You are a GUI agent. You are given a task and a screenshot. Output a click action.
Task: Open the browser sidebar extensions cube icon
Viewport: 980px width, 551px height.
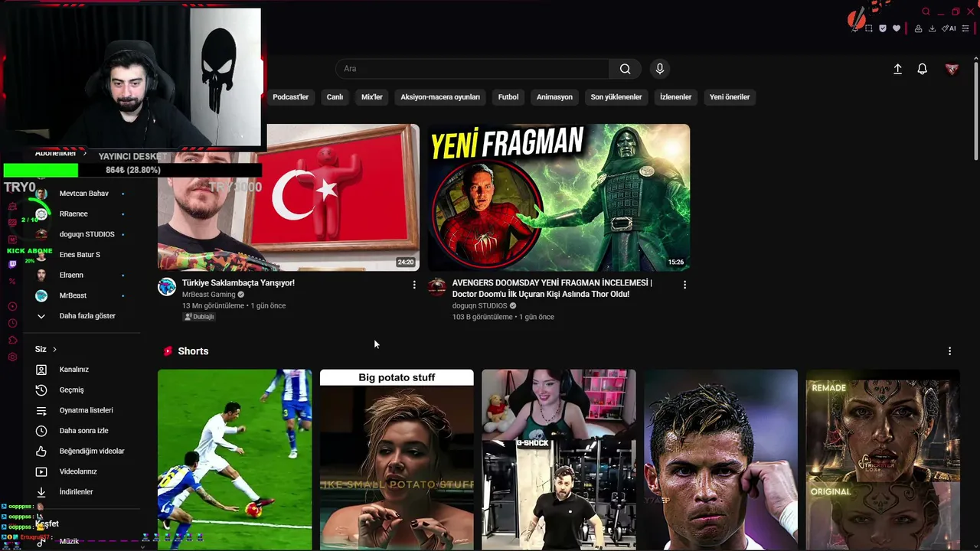click(12, 340)
